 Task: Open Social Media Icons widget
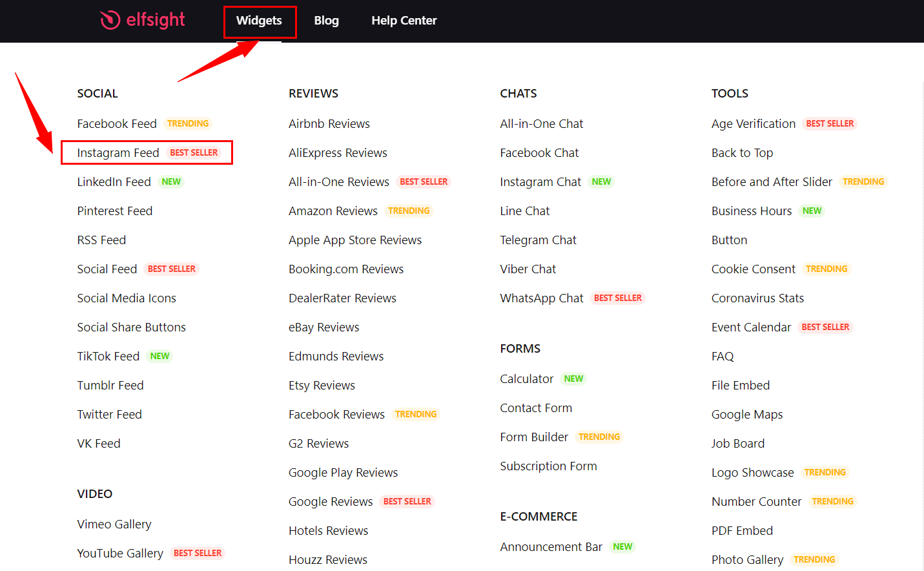click(x=127, y=298)
